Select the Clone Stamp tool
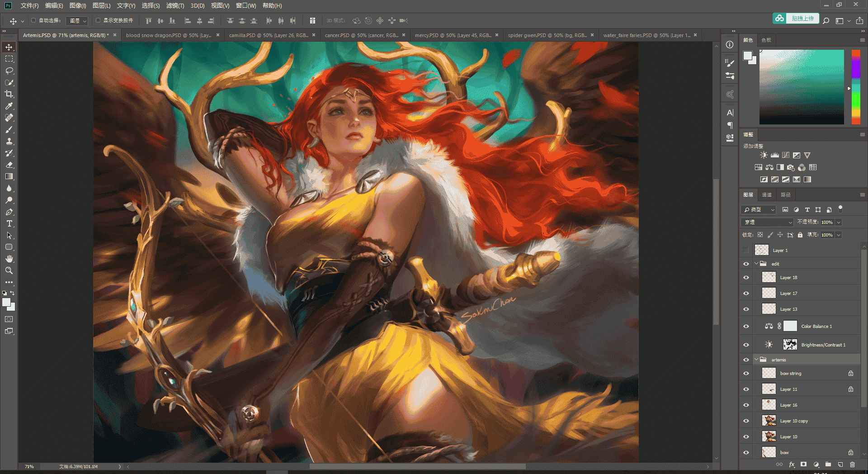Screen dimensions: 868x474 coord(9,141)
